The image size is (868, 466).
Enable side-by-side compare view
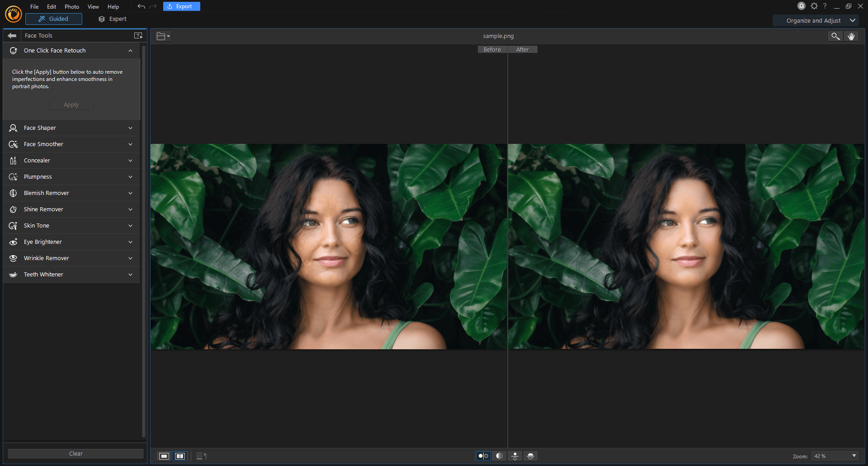click(180, 456)
